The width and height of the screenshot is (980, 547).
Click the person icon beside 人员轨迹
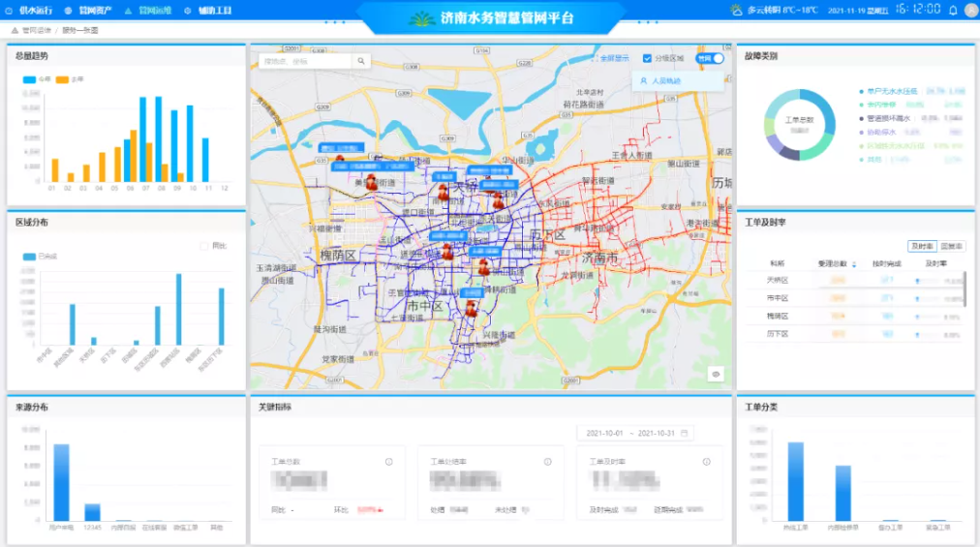tap(643, 80)
